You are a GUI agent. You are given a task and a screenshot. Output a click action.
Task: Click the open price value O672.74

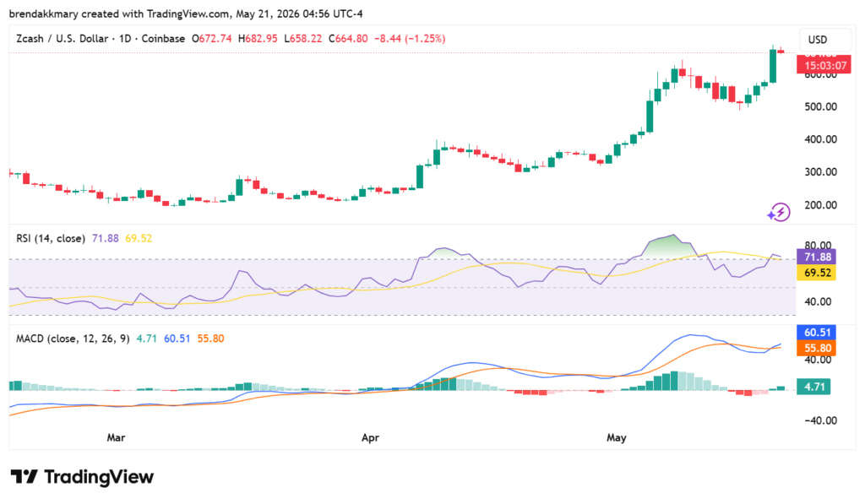(x=212, y=39)
